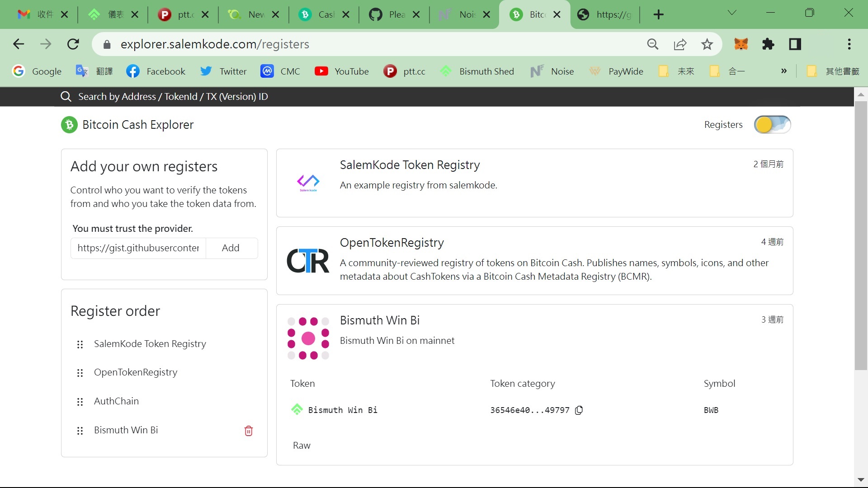Open the browser Extensions puzzle icon
This screenshot has height=488, width=868.
(768, 44)
